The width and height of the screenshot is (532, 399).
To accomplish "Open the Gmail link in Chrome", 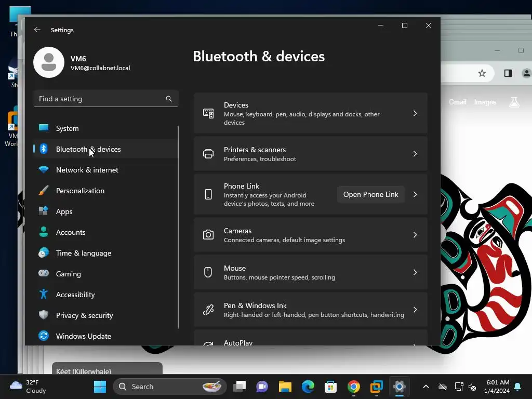I will click(x=457, y=102).
